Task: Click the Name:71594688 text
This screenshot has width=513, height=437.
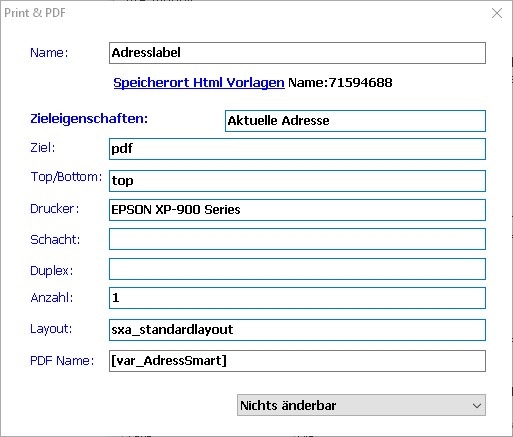Action: click(340, 83)
